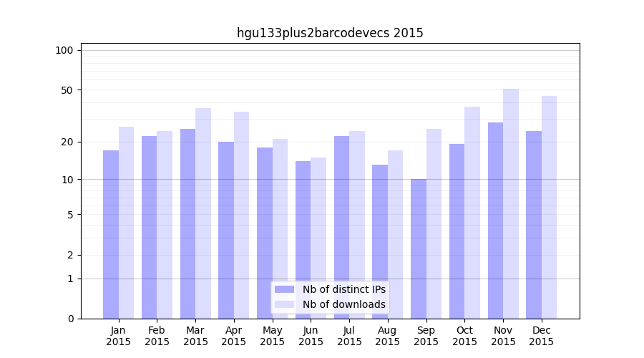This screenshot has width=644, height=358.
Task: Click the 'Feb 2015' x-axis label
Action: pyautogui.click(x=157, y=336)
